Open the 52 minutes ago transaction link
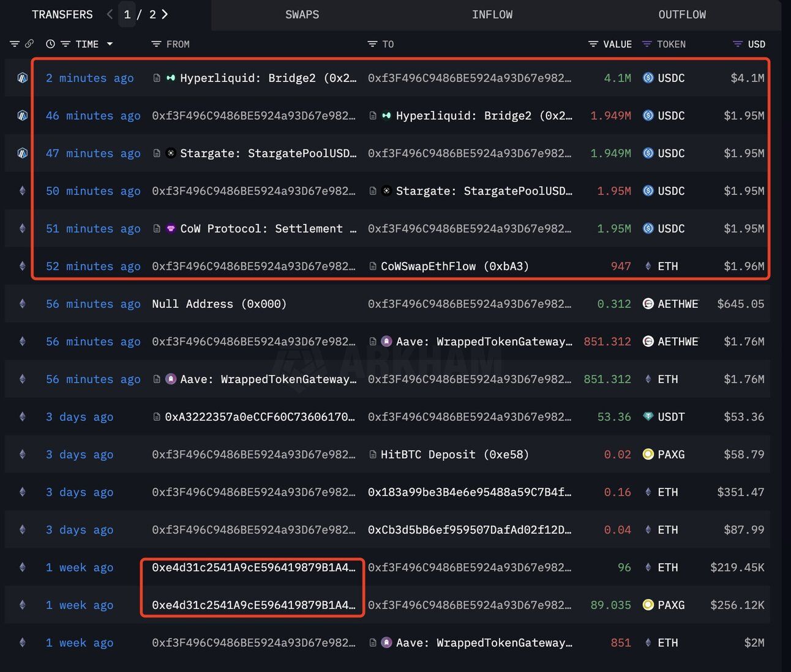791x672 pixels. pyautogui.click(x=93, y=266)
